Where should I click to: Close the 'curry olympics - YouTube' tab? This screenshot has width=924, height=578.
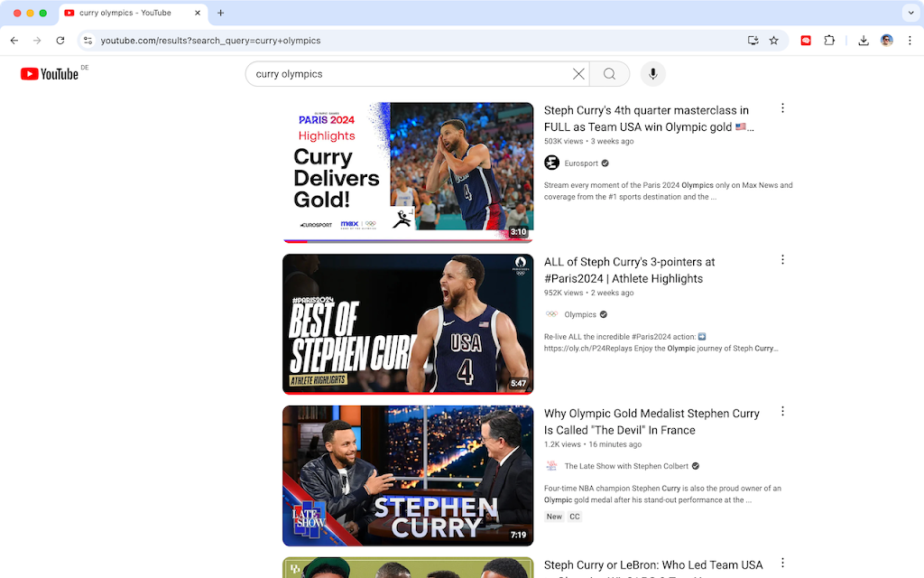pos(198,13)
